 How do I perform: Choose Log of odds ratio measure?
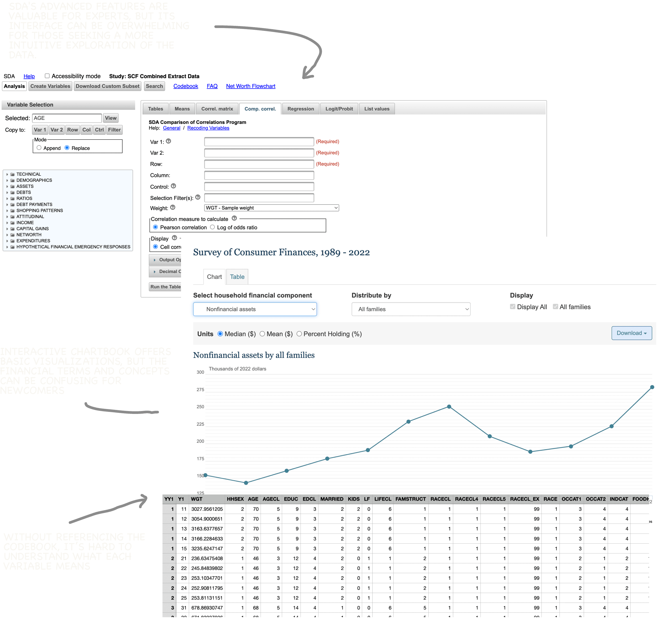(x=212, y=227)
